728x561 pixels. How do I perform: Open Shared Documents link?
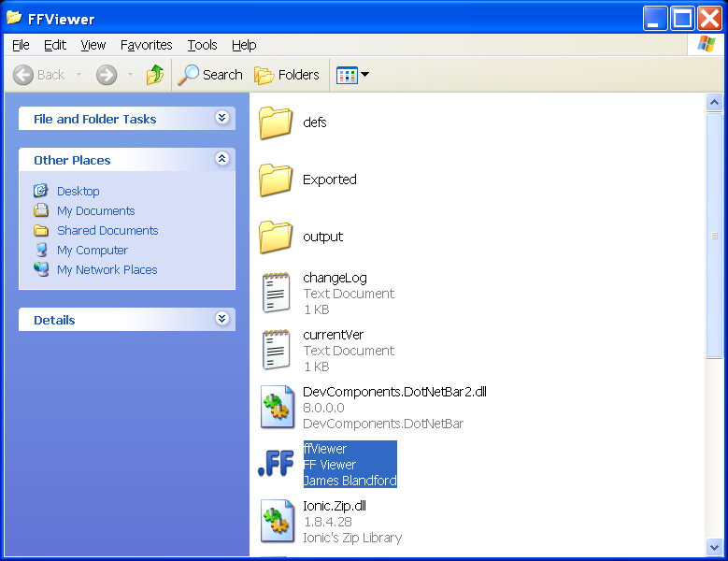pyautogui.click(x=107, y=230)
